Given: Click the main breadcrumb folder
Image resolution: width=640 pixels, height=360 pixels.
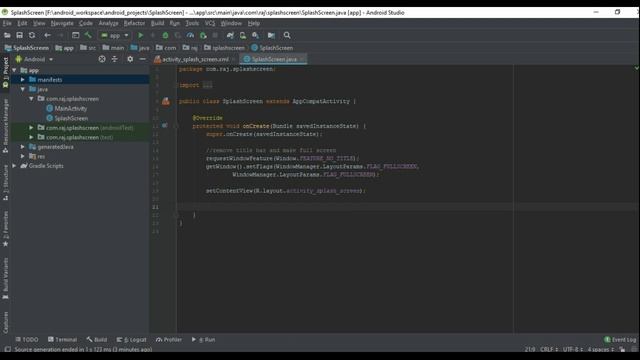Looking at the screenshot, I should point(113,48).
